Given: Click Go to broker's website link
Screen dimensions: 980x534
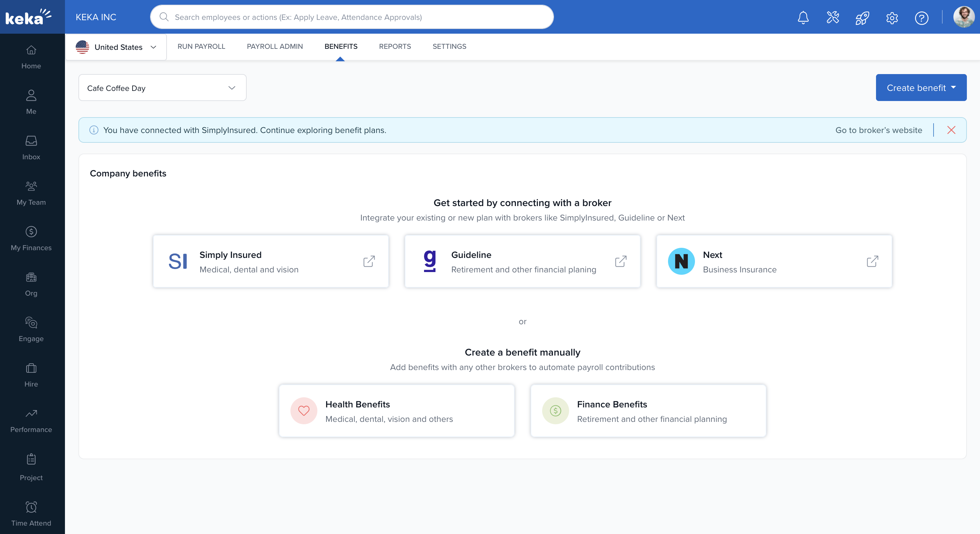Looking at the screenshot, I should [x=878, y=130].
